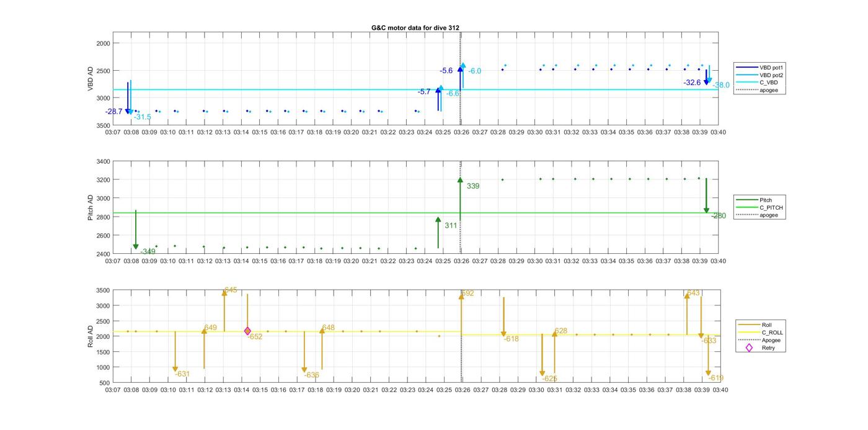Click the "592" Roll data label
868x430 pixels.
[x=468, y=293]
